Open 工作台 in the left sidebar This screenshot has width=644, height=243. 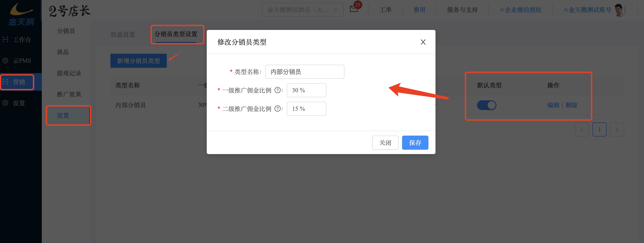(17, 40)
